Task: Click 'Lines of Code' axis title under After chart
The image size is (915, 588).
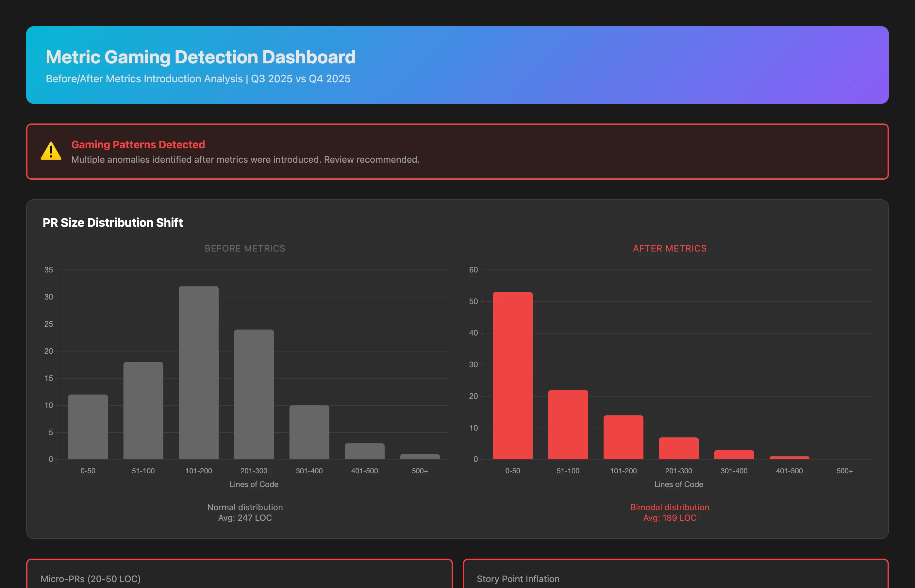Action: (x=679, y=484)
